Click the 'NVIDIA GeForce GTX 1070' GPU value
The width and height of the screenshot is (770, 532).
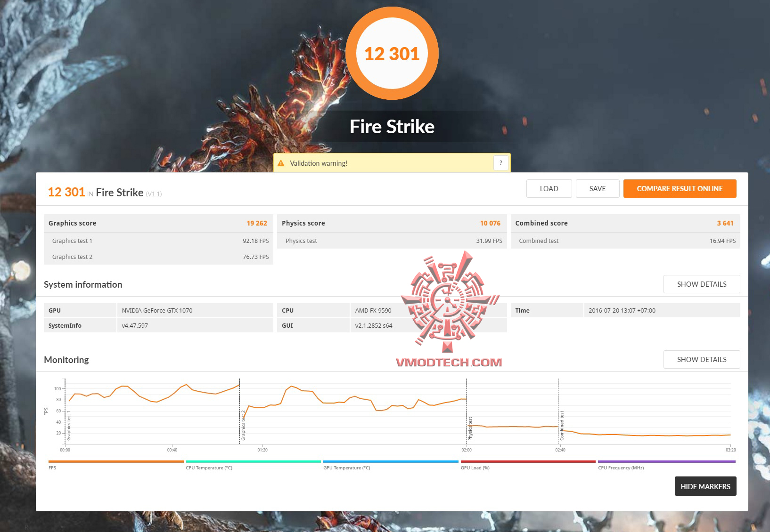(x=157, y=310)
